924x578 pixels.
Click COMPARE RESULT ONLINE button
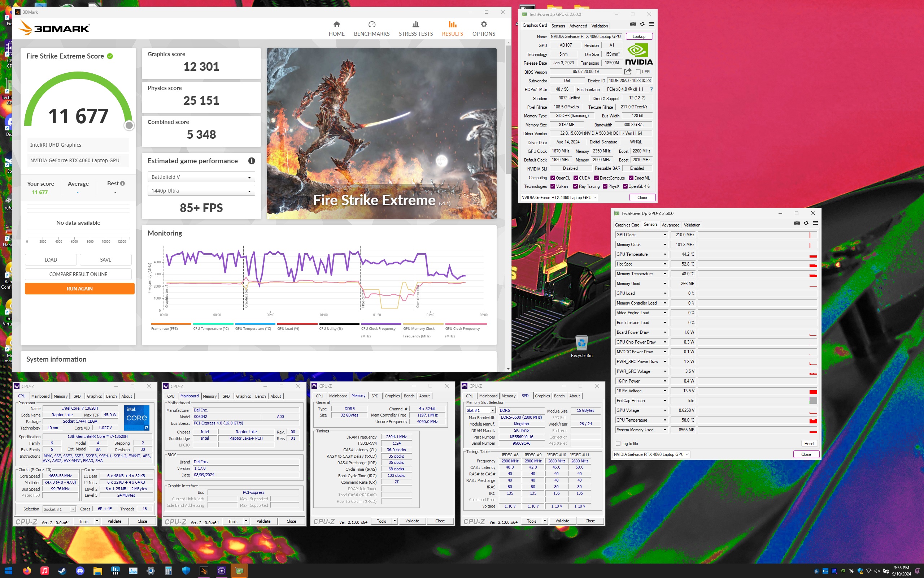[x=78, y=274]
